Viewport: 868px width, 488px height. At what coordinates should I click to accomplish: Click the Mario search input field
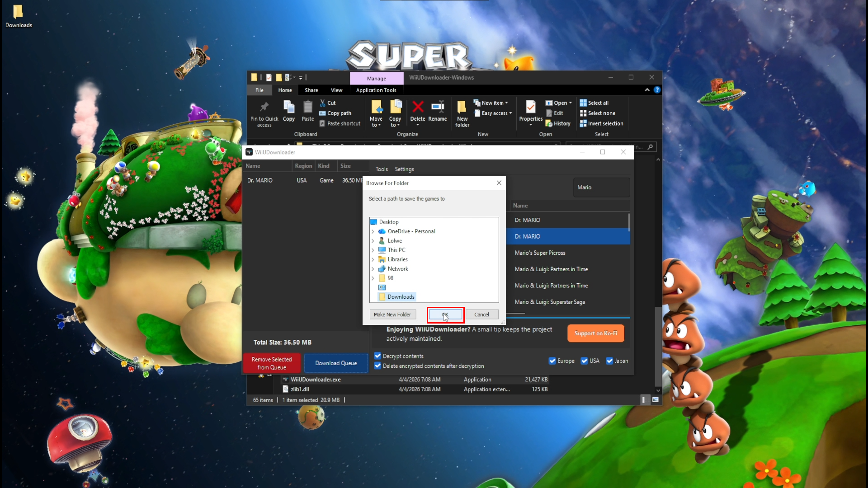601,187
